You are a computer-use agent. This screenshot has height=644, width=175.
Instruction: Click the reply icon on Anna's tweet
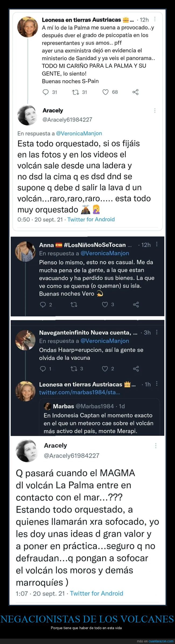[43, 305]
